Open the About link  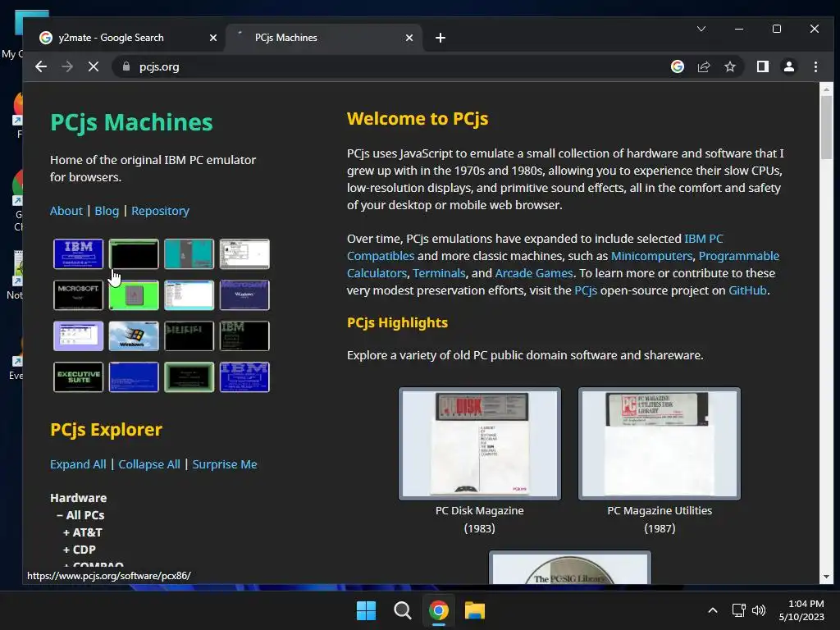[66, 211]
